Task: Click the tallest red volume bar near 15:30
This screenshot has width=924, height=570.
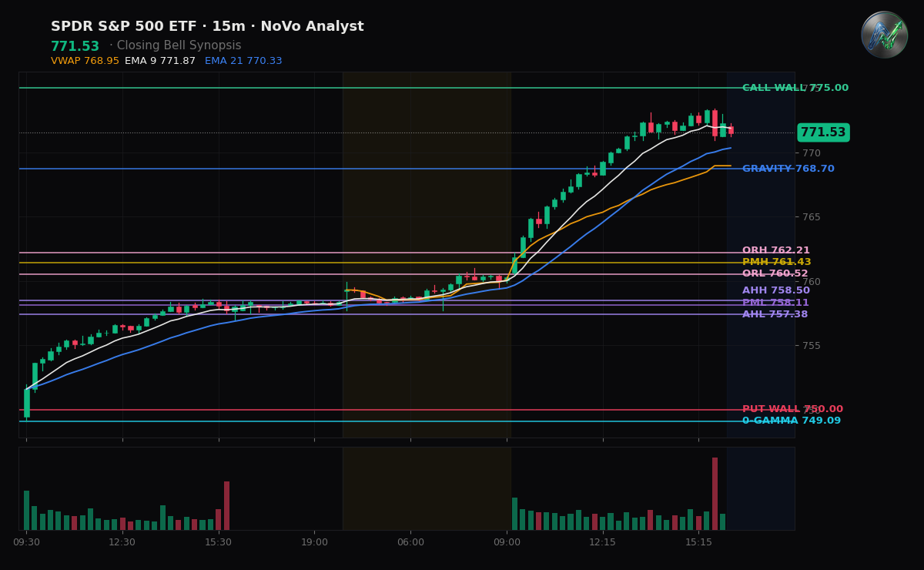Action: 226,506
